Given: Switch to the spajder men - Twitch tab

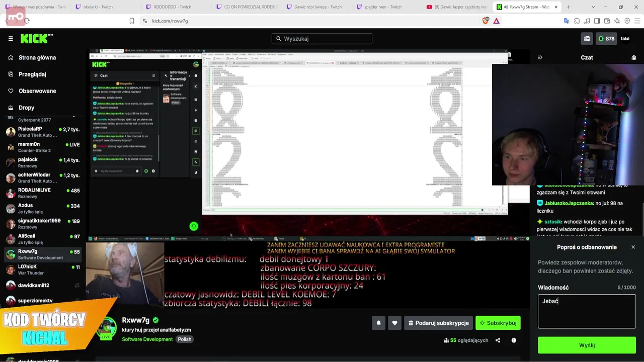Looking at the screenshot, I should pyautogui.click(x=387, y=7).
